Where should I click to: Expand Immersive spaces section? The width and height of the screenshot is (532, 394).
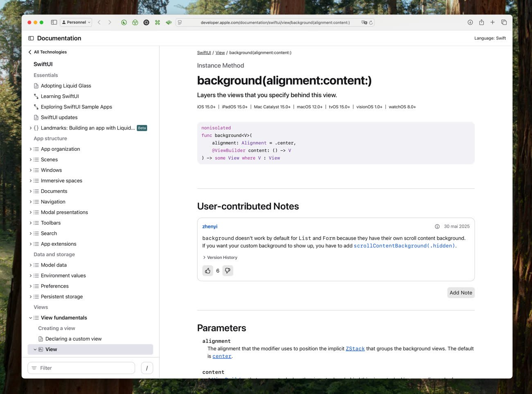pos(30,181)
